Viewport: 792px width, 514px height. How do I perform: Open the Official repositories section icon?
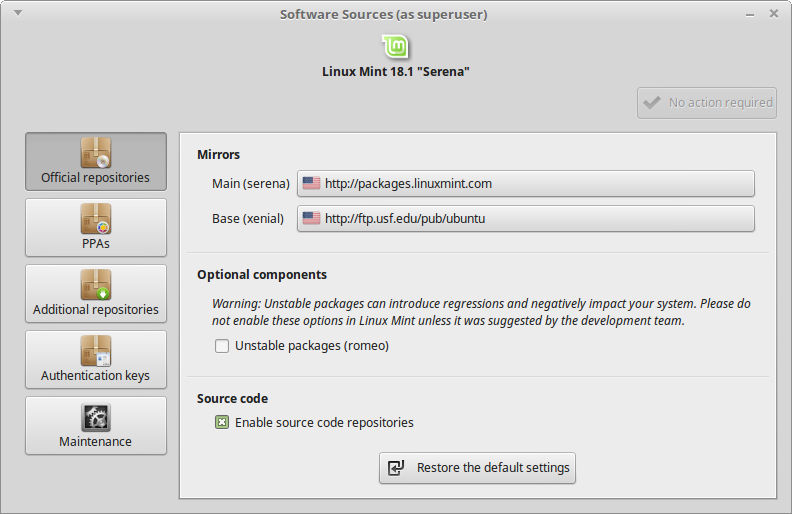pos(96,153)
